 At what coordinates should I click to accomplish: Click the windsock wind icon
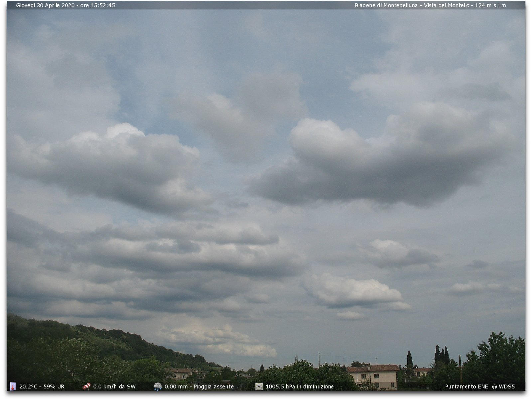[86, 386]
